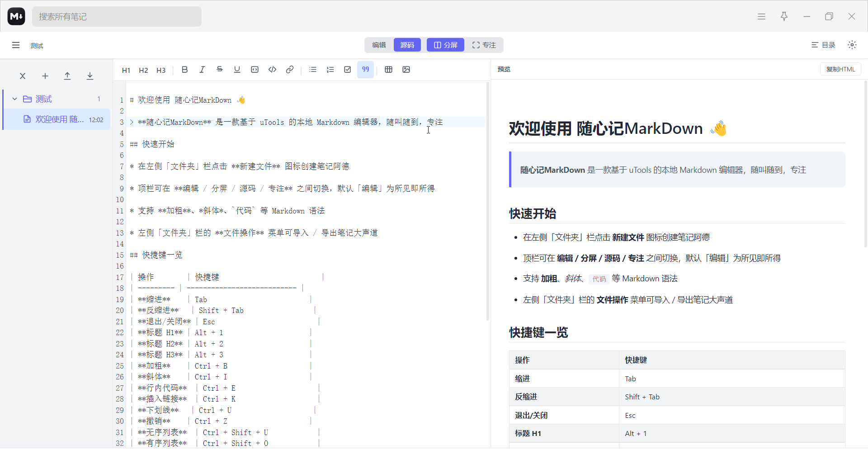This screenshot has width=868, height=450.
Task: Open the 目录 outline panel
Action: 823,45
